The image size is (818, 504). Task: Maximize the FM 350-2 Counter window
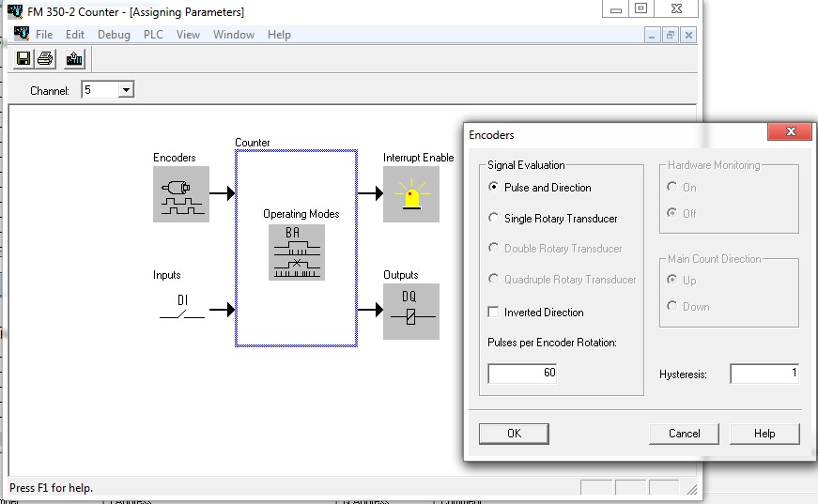(641, 8)
